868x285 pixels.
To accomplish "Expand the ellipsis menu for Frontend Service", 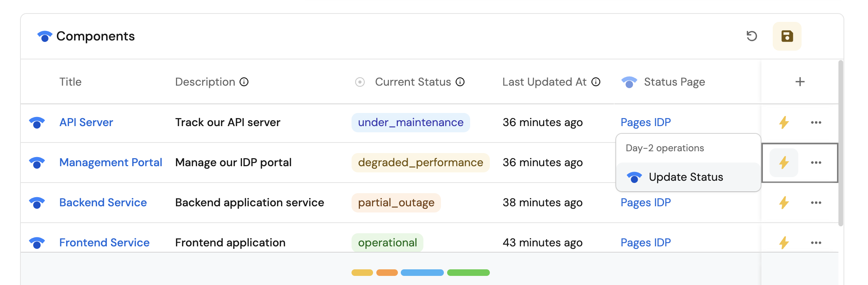I will (x=816, y=243).
